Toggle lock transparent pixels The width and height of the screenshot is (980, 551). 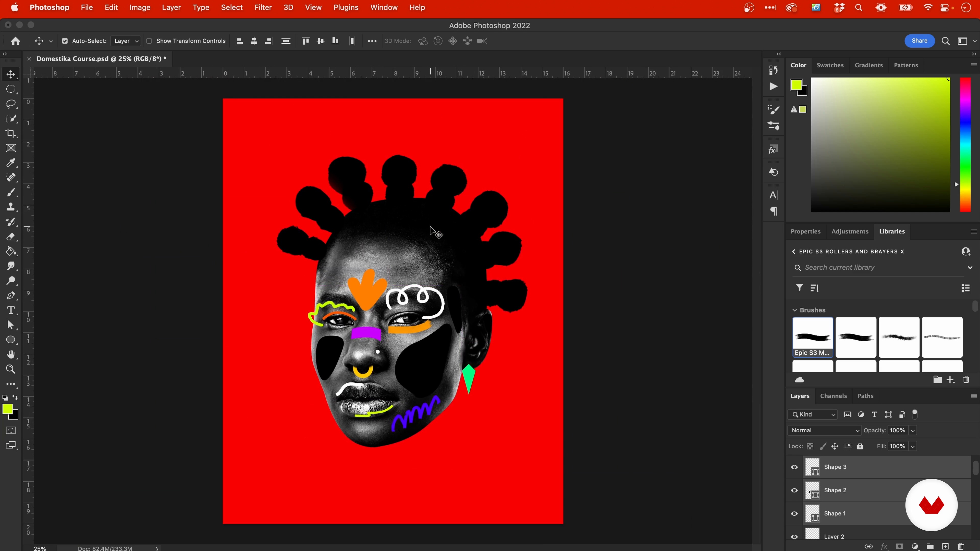(x=810, y=446)
